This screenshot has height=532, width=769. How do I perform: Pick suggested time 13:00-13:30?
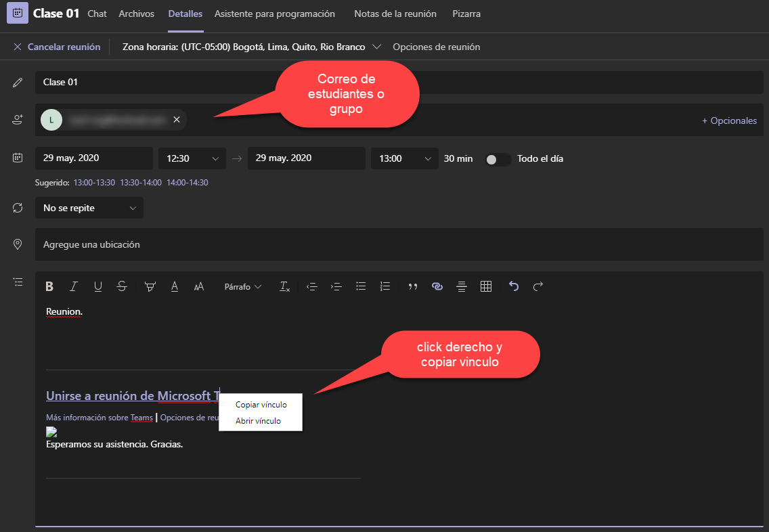(94, 182)
